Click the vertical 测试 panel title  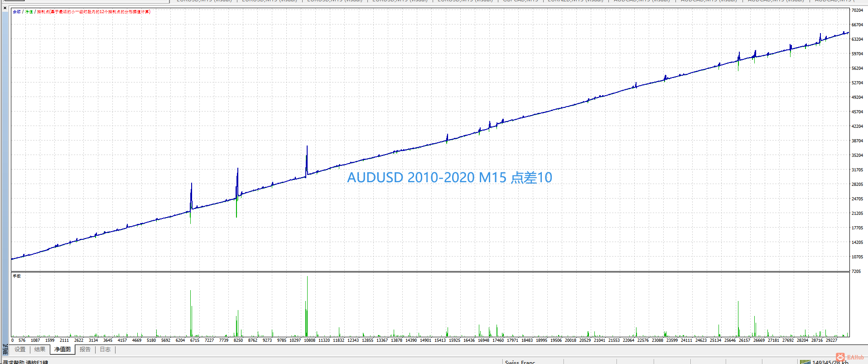tap(5, 349)
